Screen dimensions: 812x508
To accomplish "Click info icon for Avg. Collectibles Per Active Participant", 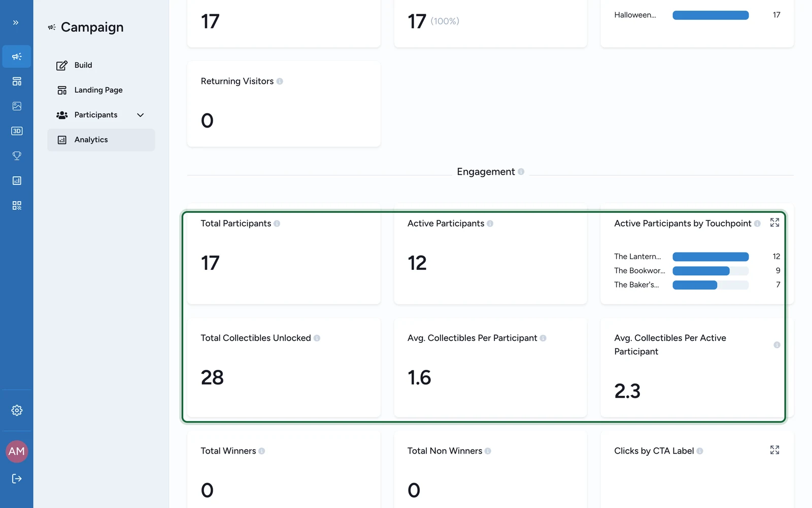I will coord(777,345).
